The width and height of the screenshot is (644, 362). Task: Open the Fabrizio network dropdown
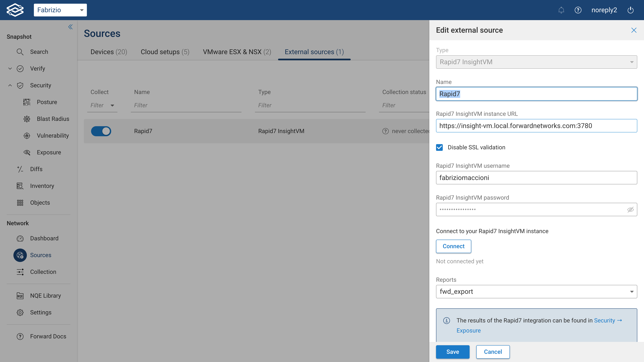pos(82,10)
